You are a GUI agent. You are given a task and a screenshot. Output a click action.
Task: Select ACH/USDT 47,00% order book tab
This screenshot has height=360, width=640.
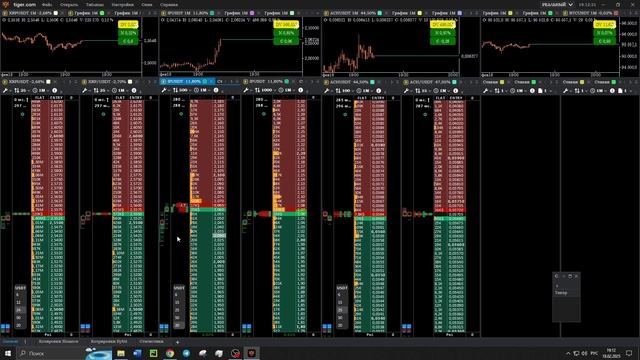click(430, 82)
